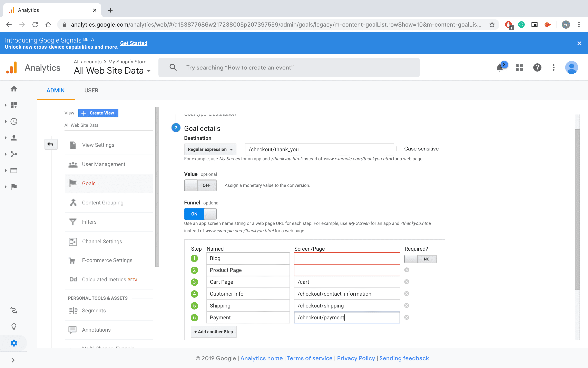Click the back arrow button beside View Settings

51,144
